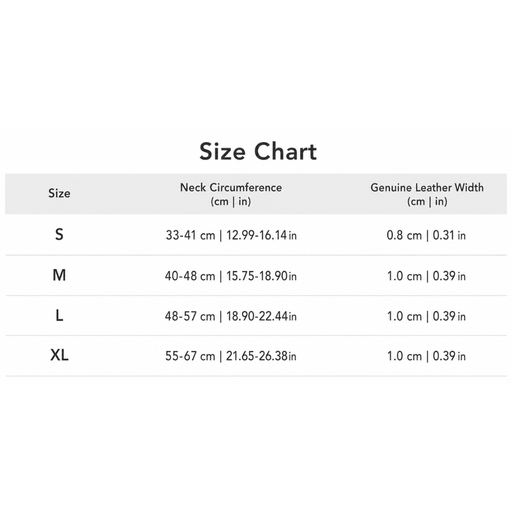
Task: Click the 55-67 cm neck circumference cell
Action: [x=231, y=356]
